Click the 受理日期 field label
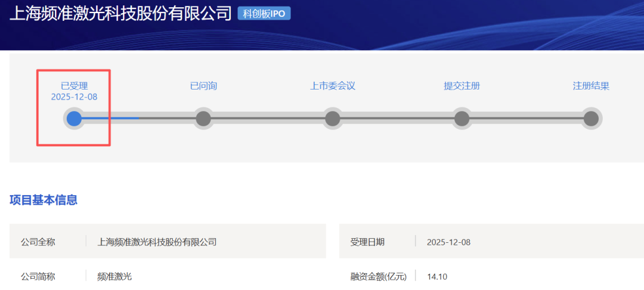 [x=367, y=242]
